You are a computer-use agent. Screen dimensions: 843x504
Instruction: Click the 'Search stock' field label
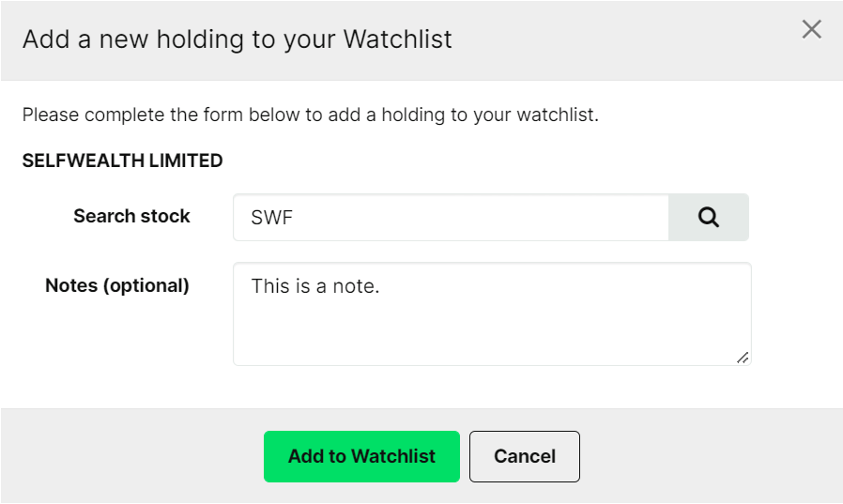[131, 216]
